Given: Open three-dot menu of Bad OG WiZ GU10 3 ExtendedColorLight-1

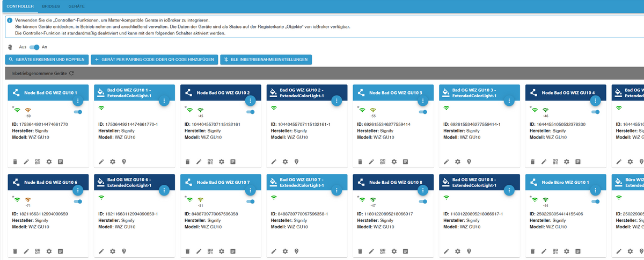Looking at the screenshot, I should 509,101.
